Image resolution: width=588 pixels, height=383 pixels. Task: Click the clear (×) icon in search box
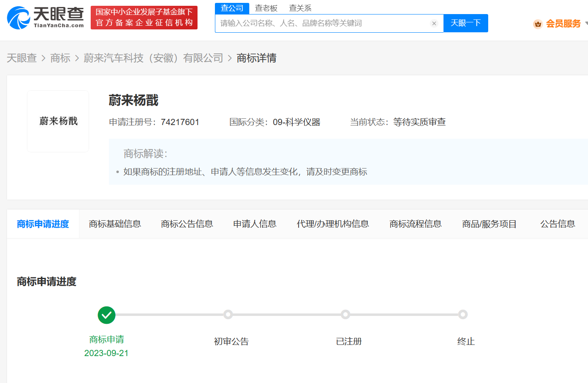(434, 24)
